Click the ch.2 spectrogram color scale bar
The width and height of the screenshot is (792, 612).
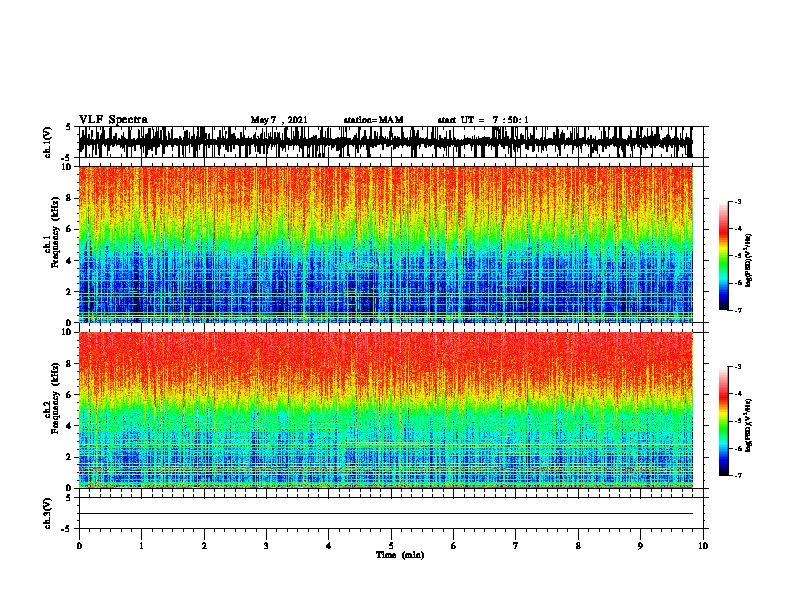click(x=723, y=421)
